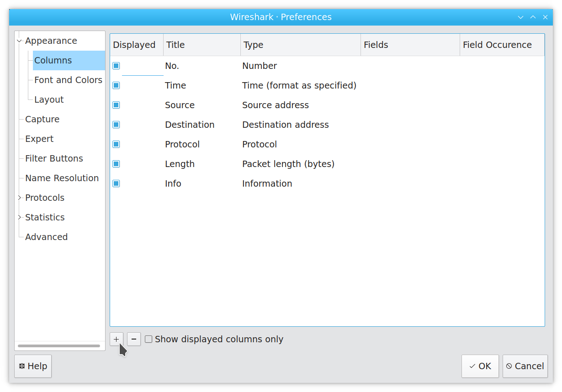Click 'Packet length (bytes)' type cell
The height and width of the screenshot is (392, 562).
(x=301, y=164)
